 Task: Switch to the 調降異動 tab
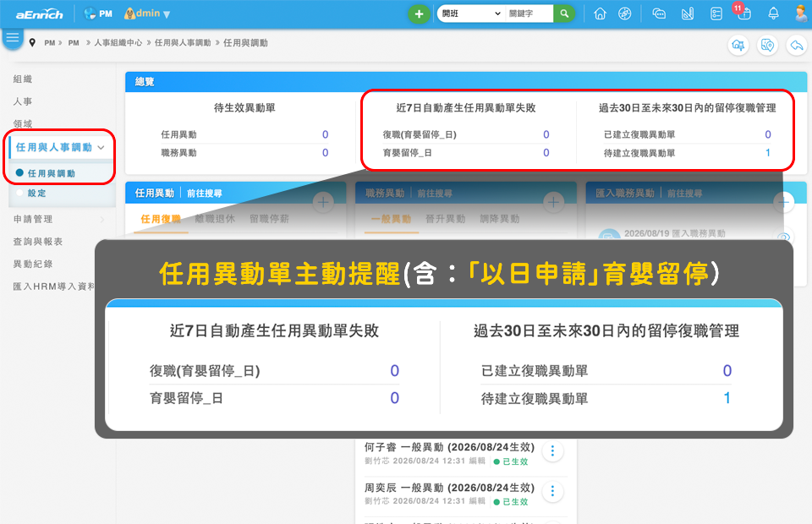499,219
